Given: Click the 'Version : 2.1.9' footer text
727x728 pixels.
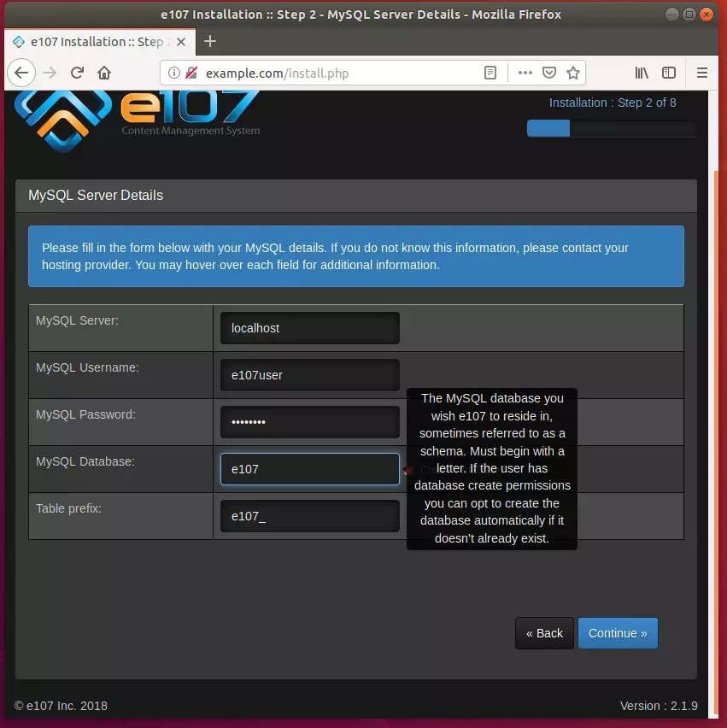Looking at the screenshot, I should coord(659,706).
